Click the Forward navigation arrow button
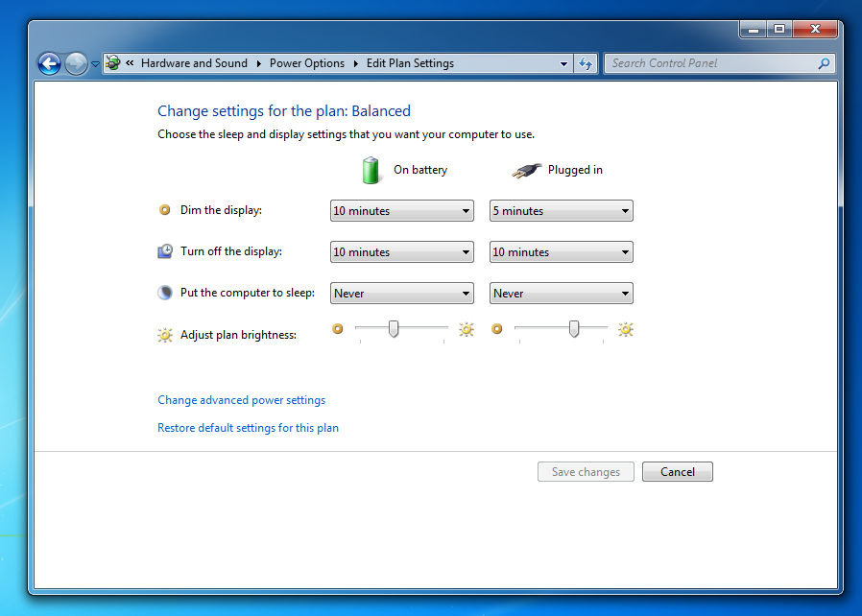862x616 pixels. tap(77, 63)
